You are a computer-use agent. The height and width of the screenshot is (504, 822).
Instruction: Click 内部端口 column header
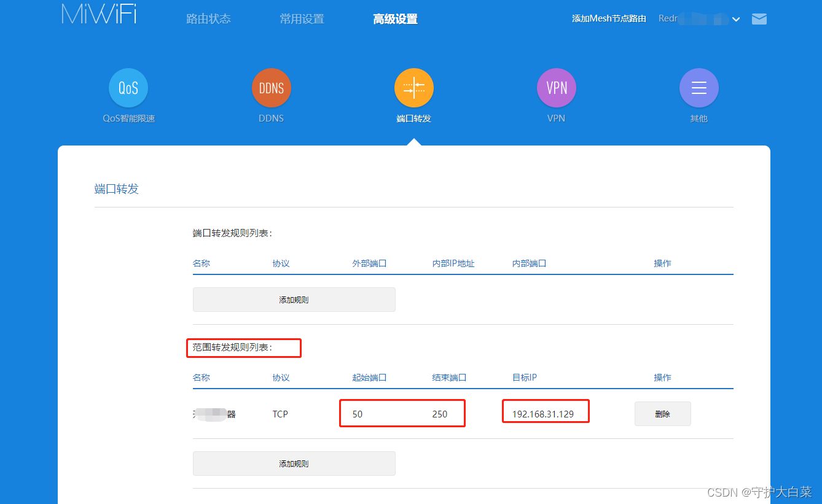click(x=529, y=263)
